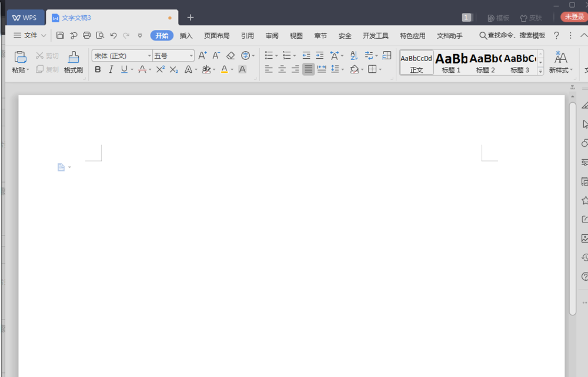Expand line spacing dropdown arrow
The width and height of the screenshot is (588, 377).
(343, 70)
